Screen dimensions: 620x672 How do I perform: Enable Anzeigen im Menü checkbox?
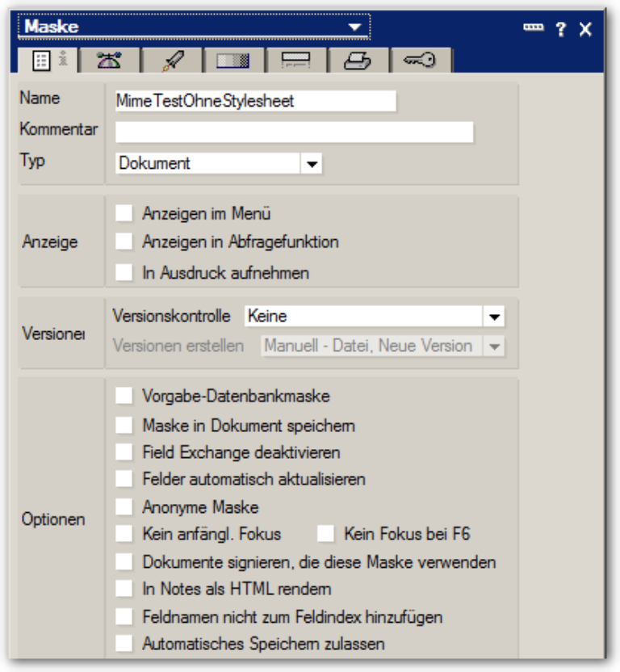[x=124, y=213]
